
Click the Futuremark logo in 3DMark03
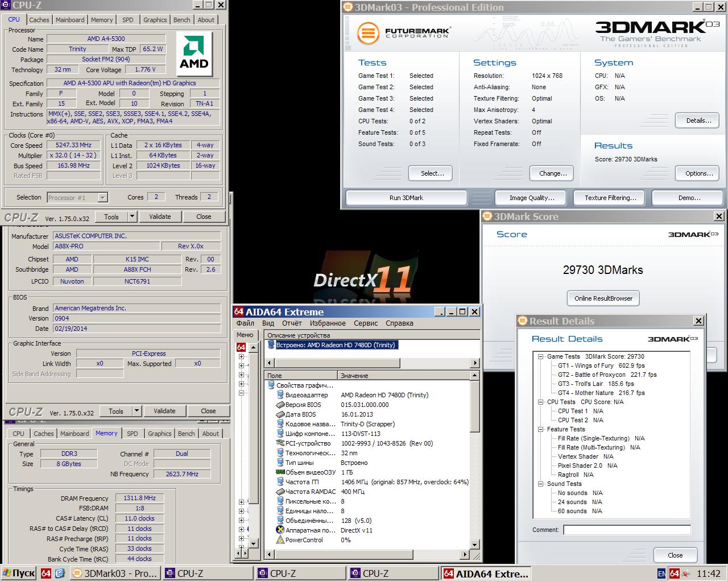coord(404,32)
